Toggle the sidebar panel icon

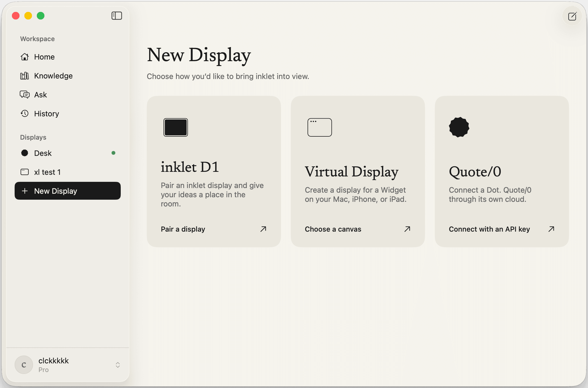point(117,16)
